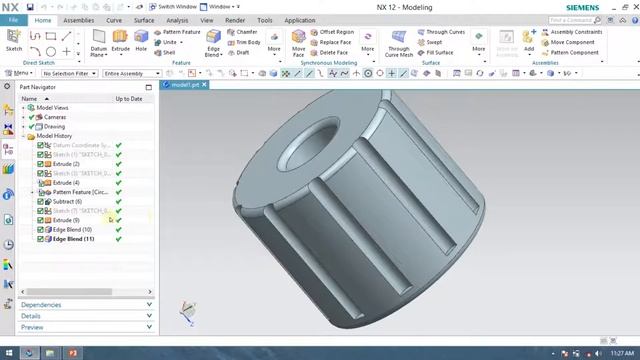Toggle the Subtract (6) feature checkbox
The height and width of the screenshot is (360, 640).
pos(40,202)
